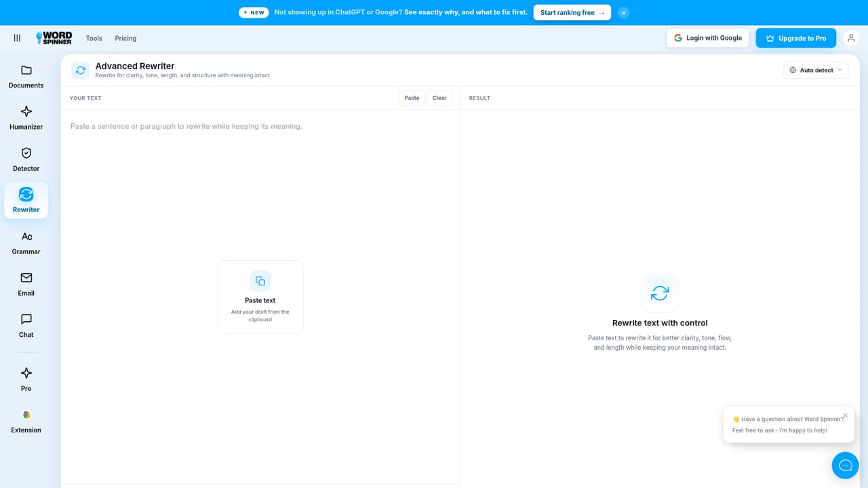868x488 pixels.
Task: Toggle the sidebar menu bars icon
Action: pos(17,38)
